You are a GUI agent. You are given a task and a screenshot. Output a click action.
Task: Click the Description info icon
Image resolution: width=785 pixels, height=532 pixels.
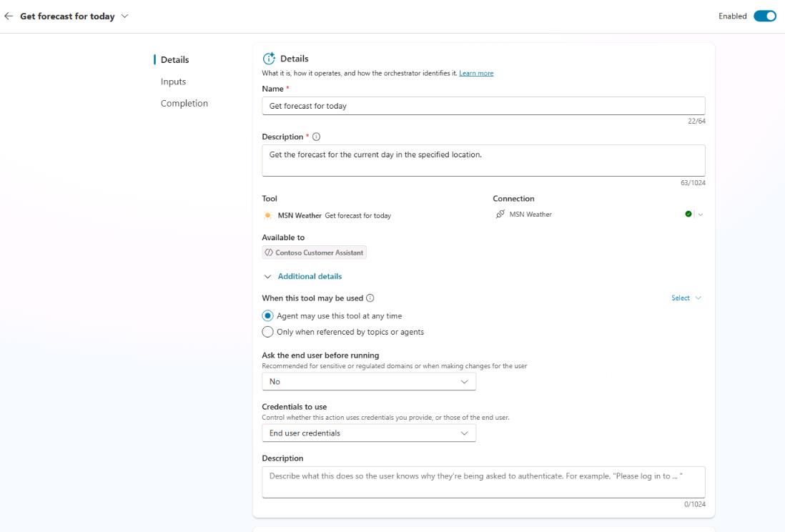[317, 137]
